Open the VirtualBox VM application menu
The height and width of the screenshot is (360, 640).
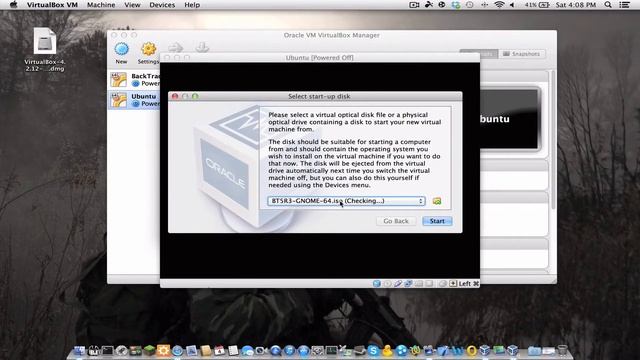52,5
